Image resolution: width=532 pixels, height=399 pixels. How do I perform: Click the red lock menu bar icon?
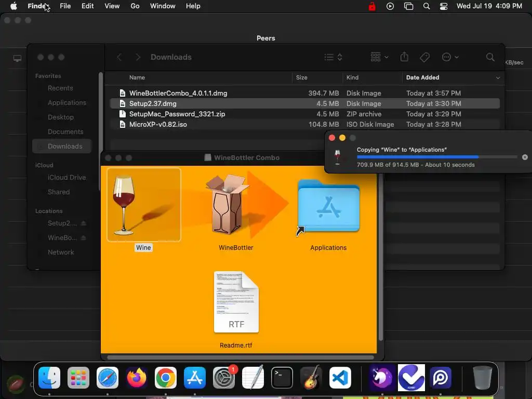pos(372,6)
